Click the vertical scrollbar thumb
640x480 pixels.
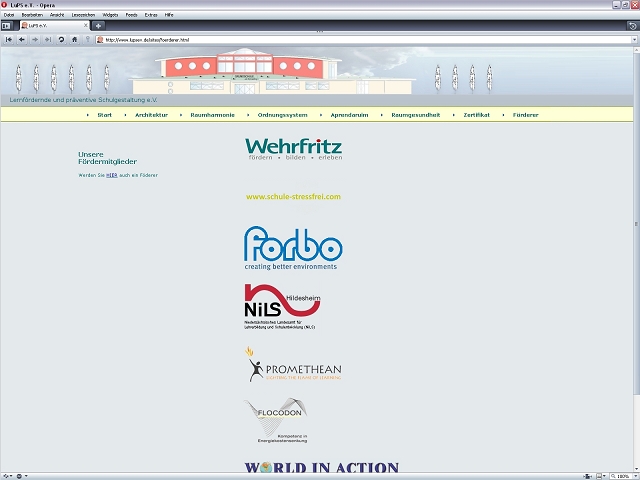[636, 224]
